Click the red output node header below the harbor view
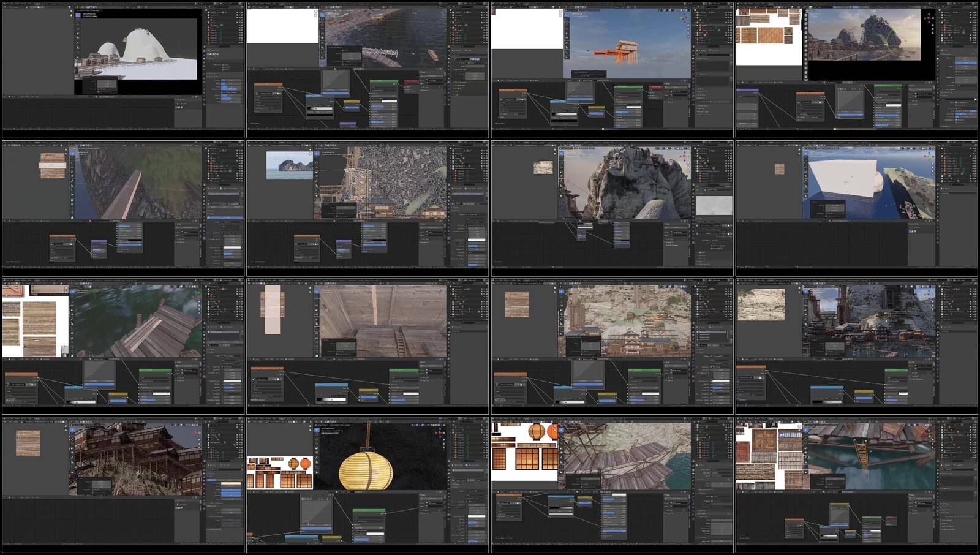 coord(410,81)
